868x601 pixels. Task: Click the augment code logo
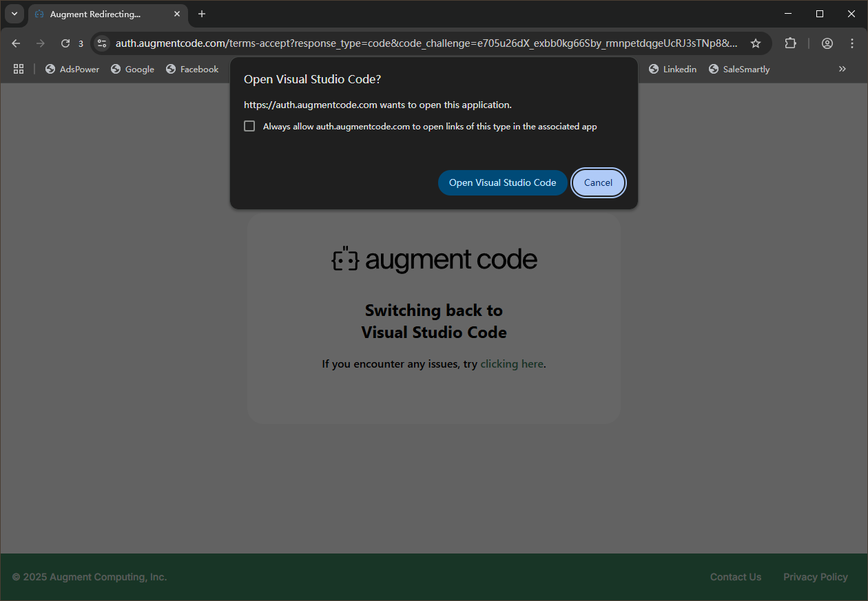pos(434,260)
